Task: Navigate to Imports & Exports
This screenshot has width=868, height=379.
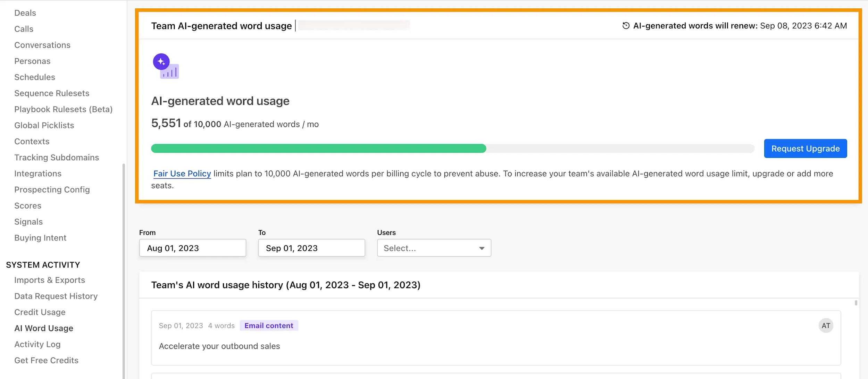Action: point(50,280)
